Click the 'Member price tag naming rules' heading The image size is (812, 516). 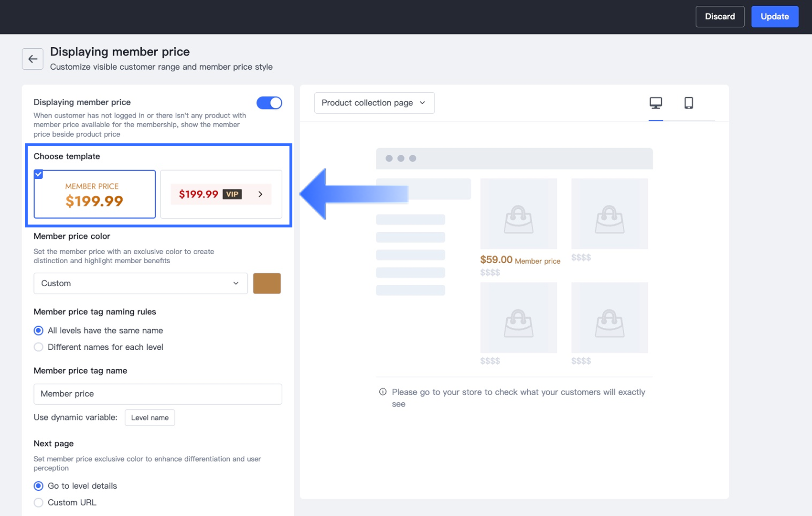coord(95,312)
